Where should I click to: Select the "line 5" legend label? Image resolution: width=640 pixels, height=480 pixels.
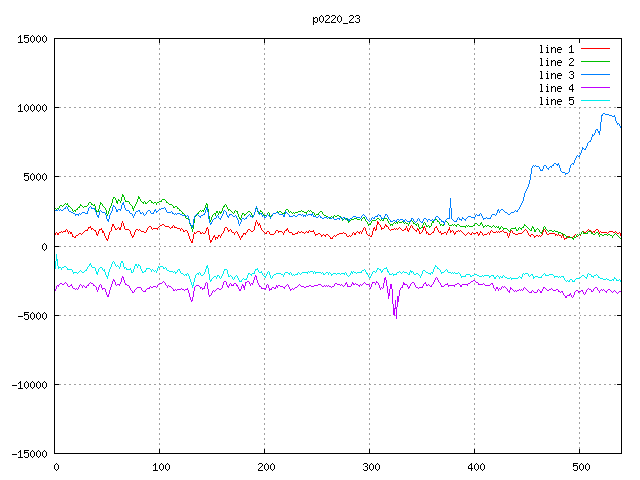coord(557,101)
